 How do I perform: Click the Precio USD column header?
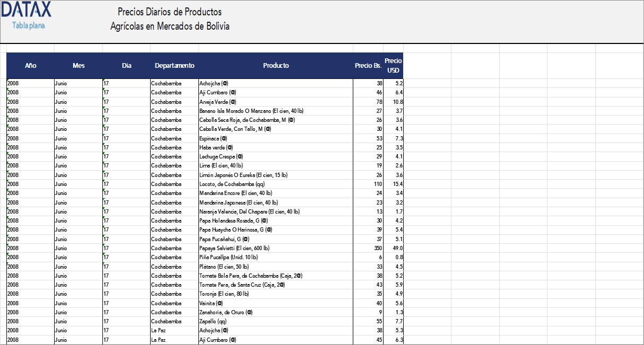[x=393, y=65]
